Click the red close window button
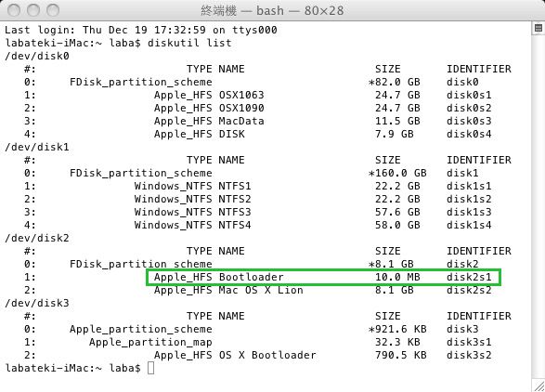Viewport: 545px width, 392px height. (14, 10)
